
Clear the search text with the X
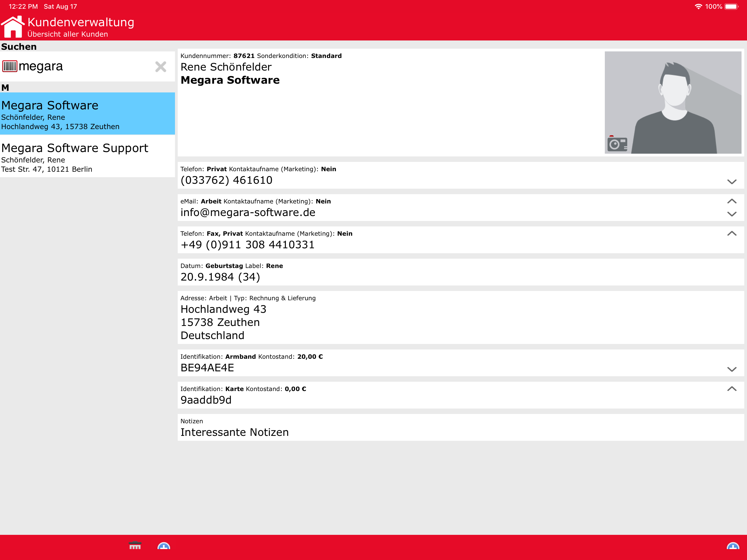161,66
